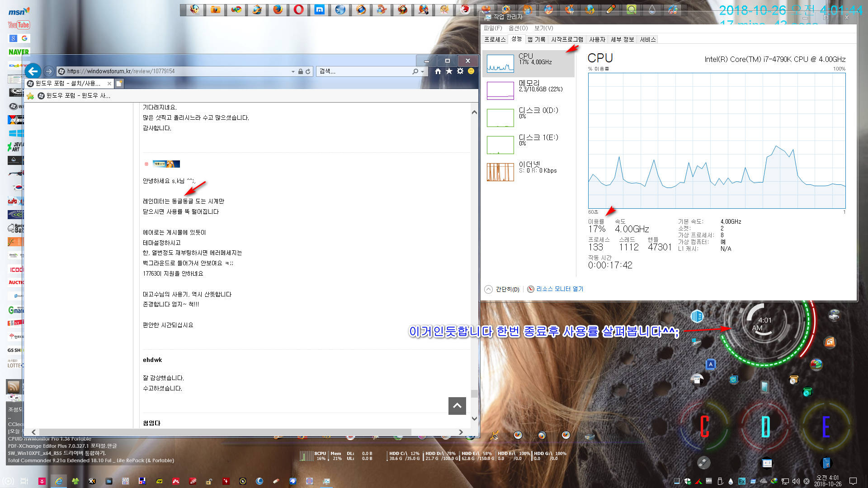Screen dimensions: 868x488
Task: Open the favorites star in Internet Explorer
Action: (449, 71)
